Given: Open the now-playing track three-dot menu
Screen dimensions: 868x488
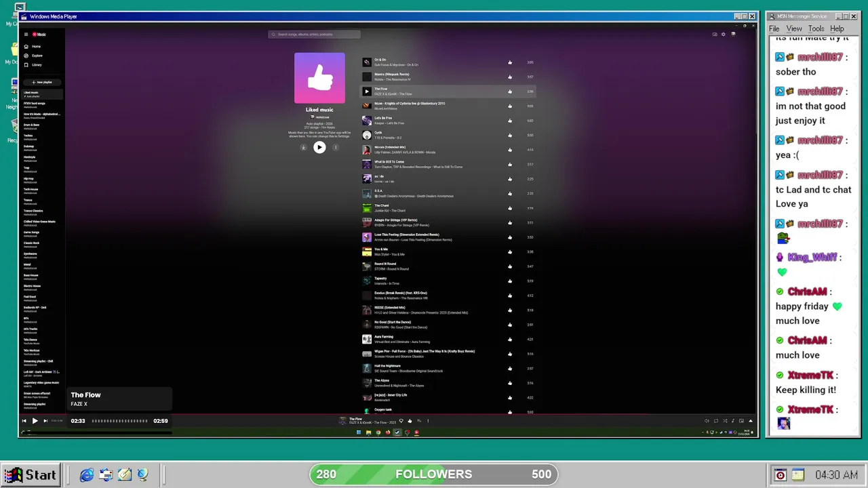Looking at the screenshot, I should 428,421.
